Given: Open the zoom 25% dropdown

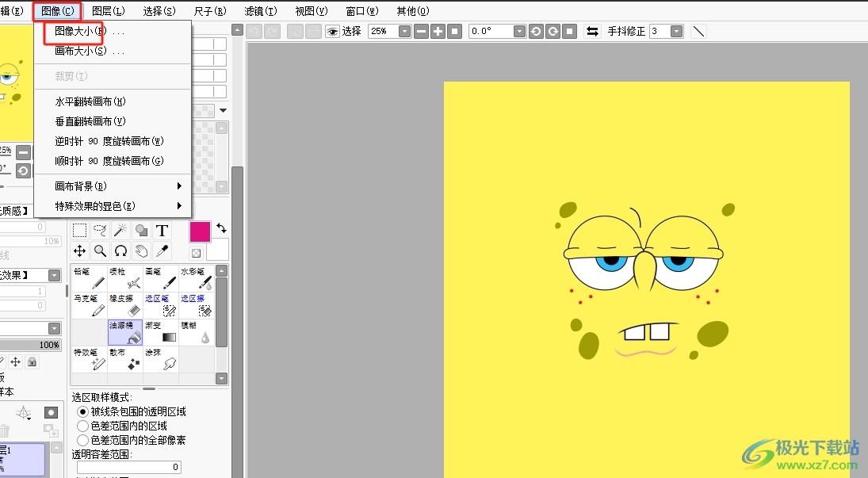Looking at the screenshot, I should click(x=404, y=32).
